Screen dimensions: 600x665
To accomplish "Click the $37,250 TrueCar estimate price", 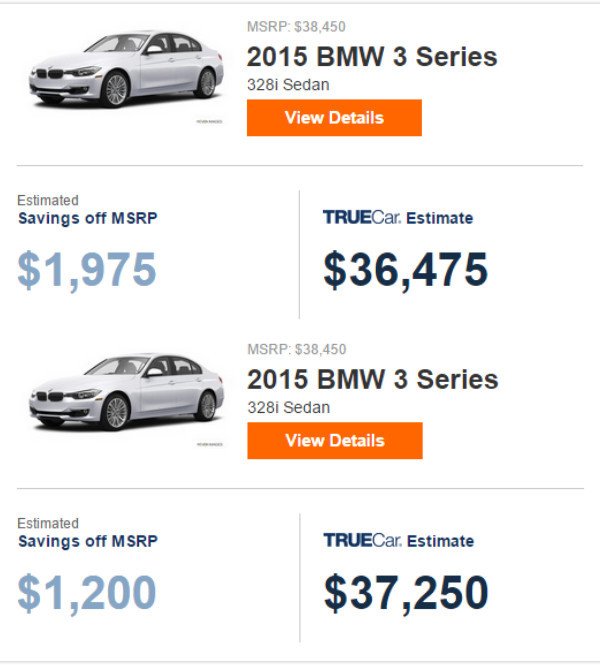I will point(405,593).
